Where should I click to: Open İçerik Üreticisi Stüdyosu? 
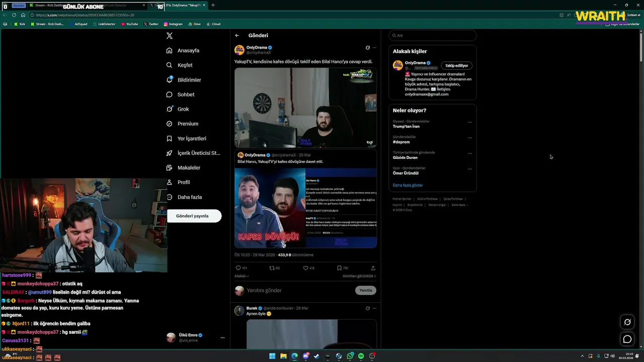point(193,153)
